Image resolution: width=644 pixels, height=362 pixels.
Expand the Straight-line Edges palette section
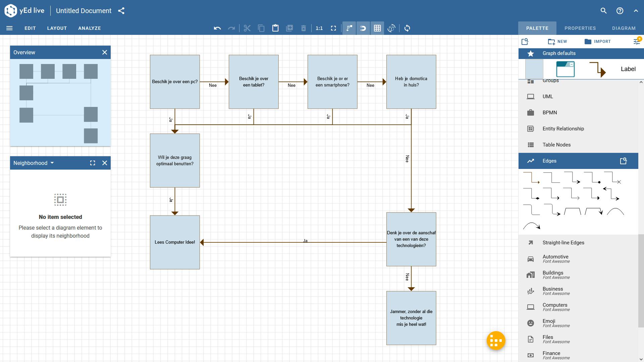click(x=563, y=243)
